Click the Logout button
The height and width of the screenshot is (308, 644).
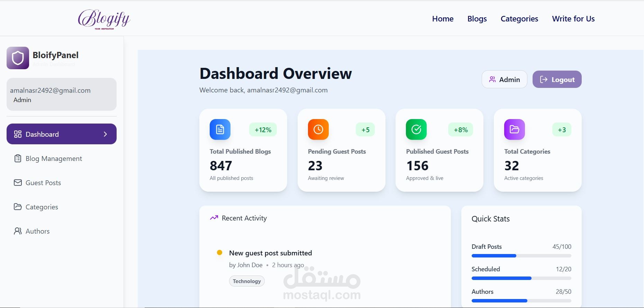(557, 79)
